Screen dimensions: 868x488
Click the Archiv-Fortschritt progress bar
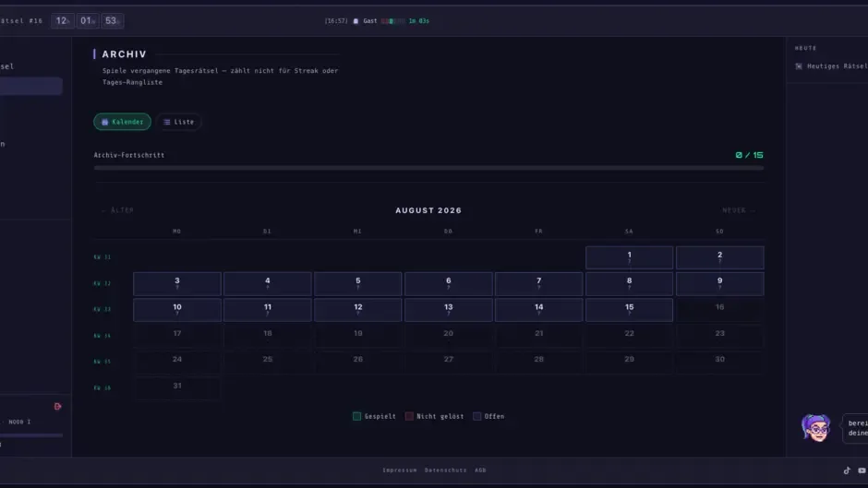coord(428,168)
